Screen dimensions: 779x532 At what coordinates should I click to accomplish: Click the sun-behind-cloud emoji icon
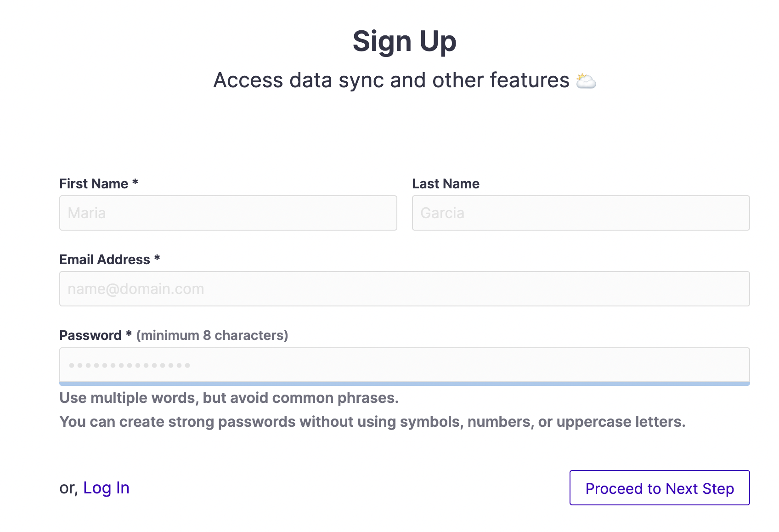pos(586,81)
